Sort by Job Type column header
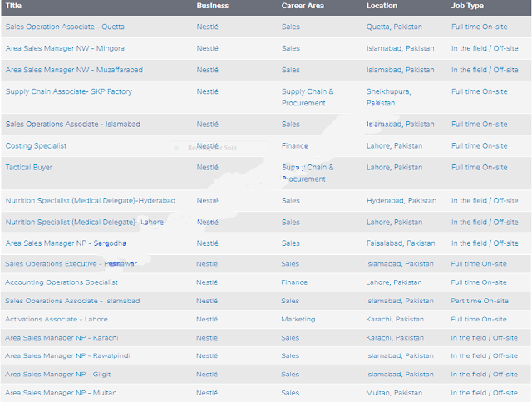Viewport: 532px width, 402px height. [467, 6]
